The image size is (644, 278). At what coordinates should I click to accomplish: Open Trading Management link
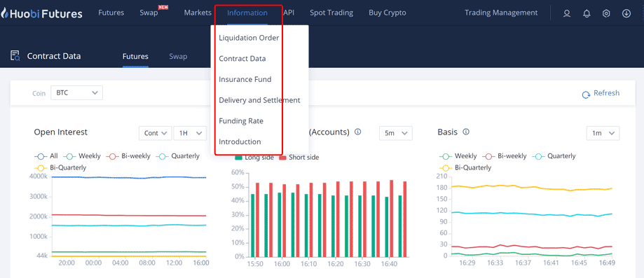501,13
